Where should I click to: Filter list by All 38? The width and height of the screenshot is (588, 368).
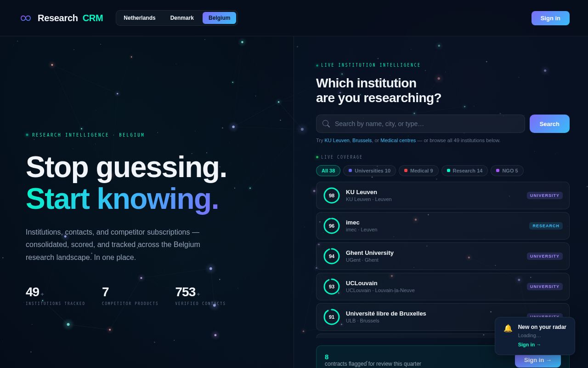[x=328, y=171]
